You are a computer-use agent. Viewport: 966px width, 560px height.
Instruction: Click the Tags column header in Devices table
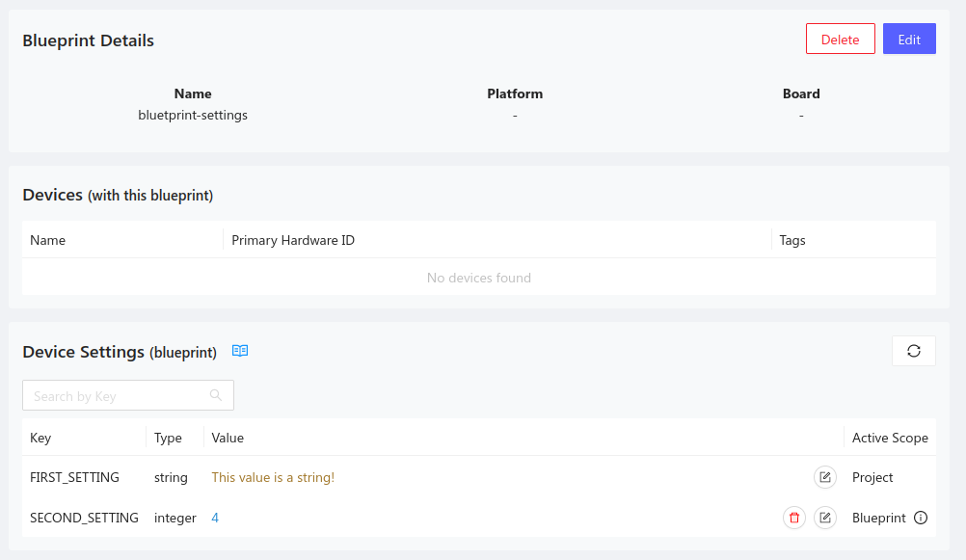[792, 239]
